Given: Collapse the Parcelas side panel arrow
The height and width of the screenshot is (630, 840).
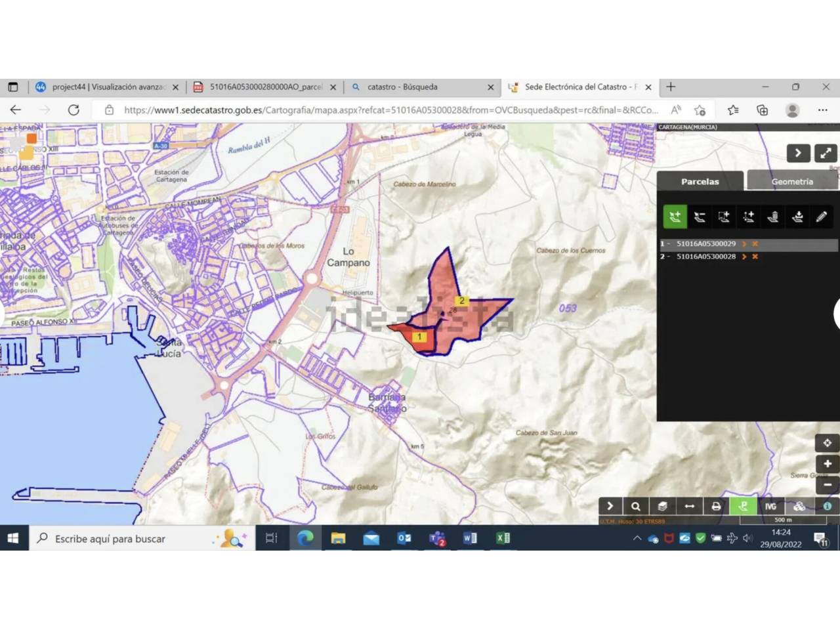Looking at the screenshot, I should click(x=798, y=153).
